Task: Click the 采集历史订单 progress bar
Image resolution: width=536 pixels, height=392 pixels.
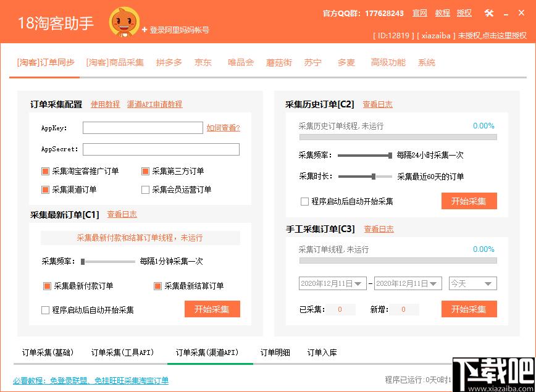Action: (x=398, y=137)
